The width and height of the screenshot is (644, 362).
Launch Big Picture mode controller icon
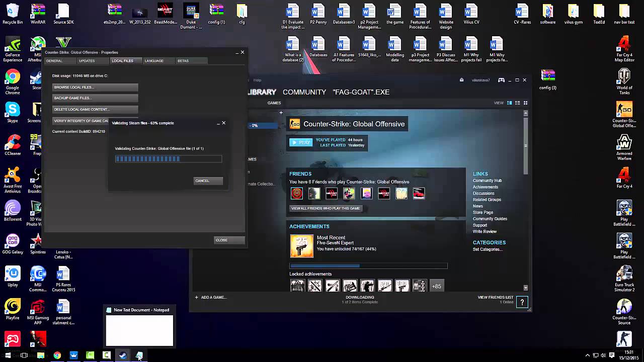pos(501,80)
